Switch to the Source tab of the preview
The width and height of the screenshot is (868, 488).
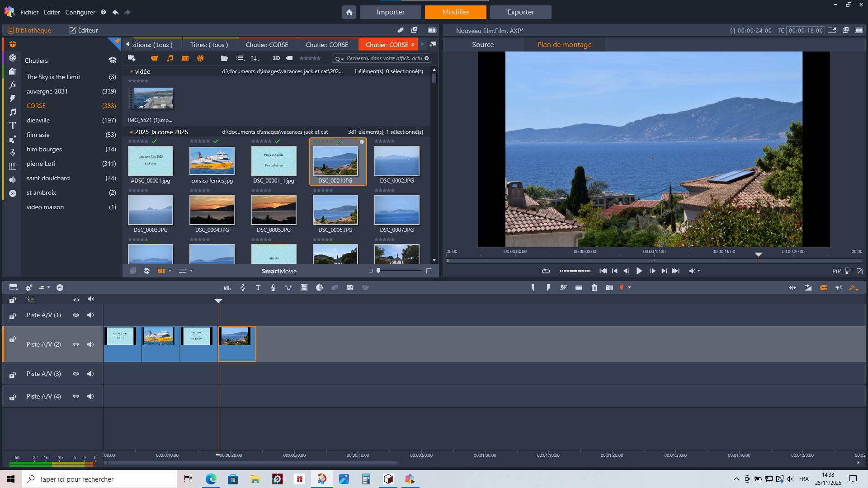click(483, 44)
